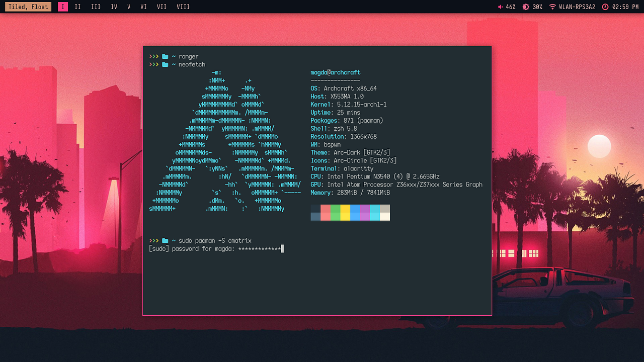The height and width of the screenshot is (362, 644).
Task: Click the brightness icon beside 30%
Action: 526,7
